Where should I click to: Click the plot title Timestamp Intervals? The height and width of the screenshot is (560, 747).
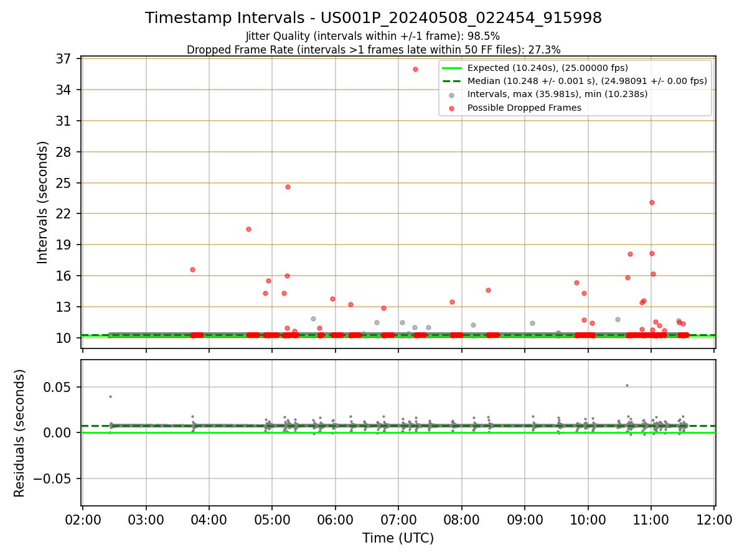373,18
